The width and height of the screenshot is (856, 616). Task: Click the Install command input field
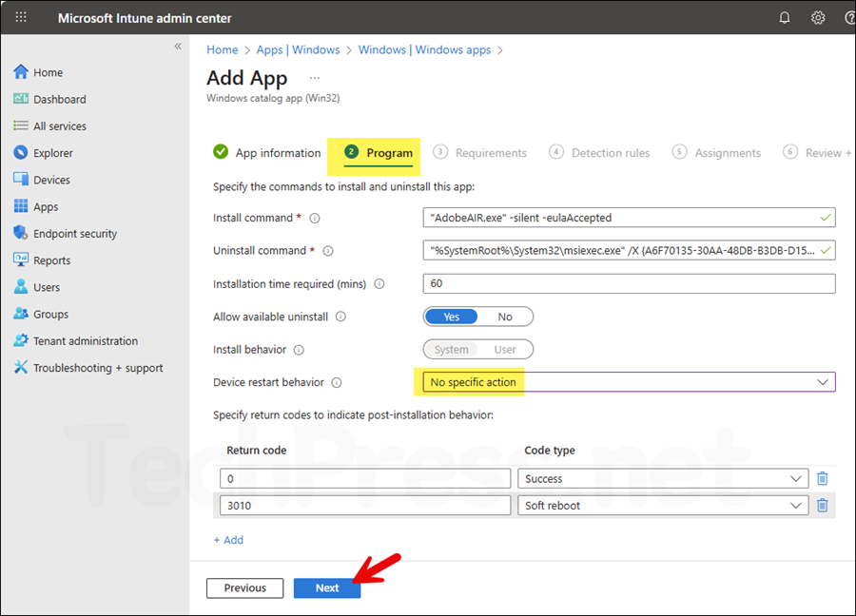pos(629,218)
